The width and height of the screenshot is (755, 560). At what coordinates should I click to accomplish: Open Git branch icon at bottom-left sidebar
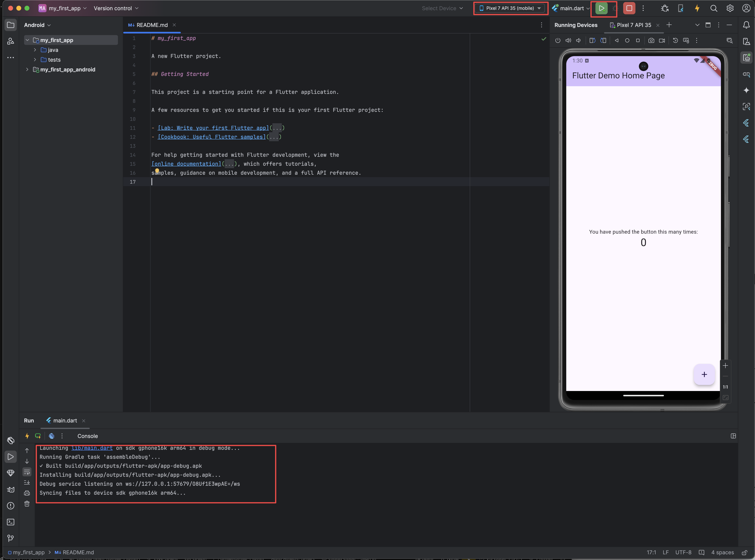(x=10, y=538)
